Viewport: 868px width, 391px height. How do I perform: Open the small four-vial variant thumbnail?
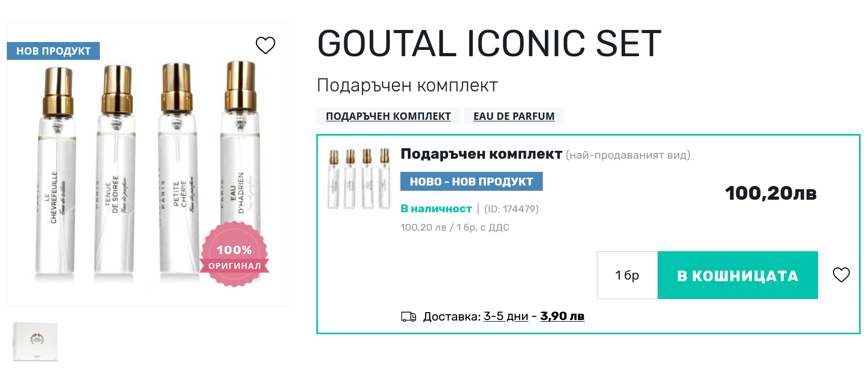click(x=359, y=179)
